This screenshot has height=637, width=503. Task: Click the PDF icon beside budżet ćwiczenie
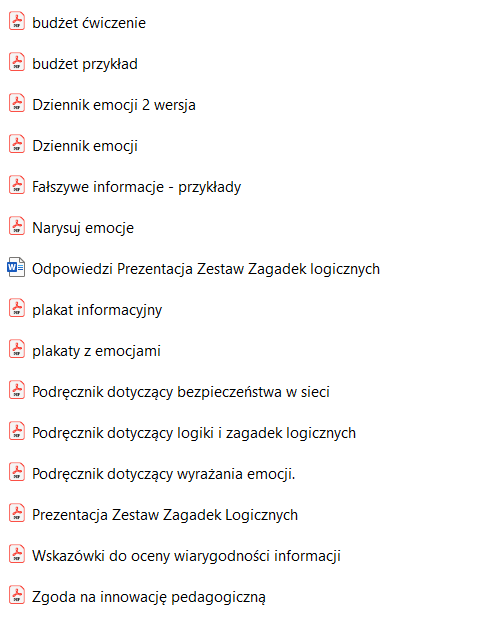[x=17, y=21]
